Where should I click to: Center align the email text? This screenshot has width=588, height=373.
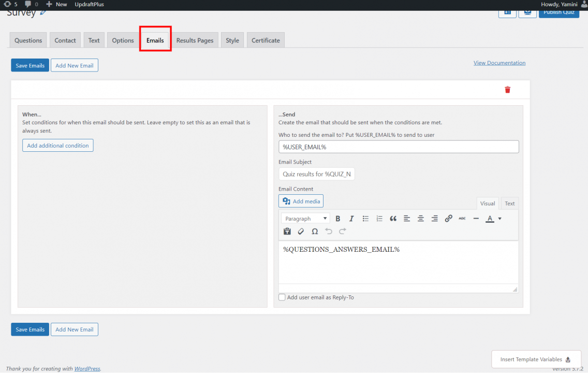(x=421, y=219)
